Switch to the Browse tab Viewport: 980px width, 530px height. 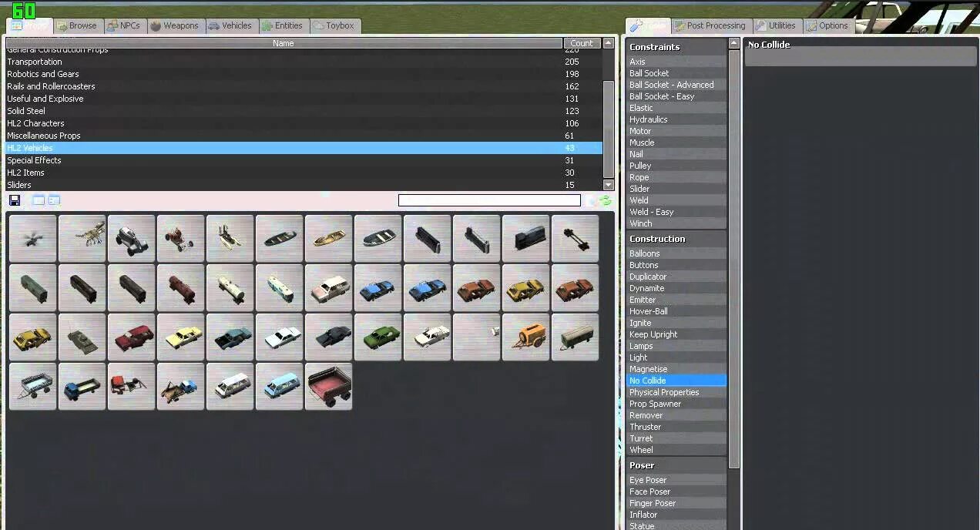coord(77,25)
